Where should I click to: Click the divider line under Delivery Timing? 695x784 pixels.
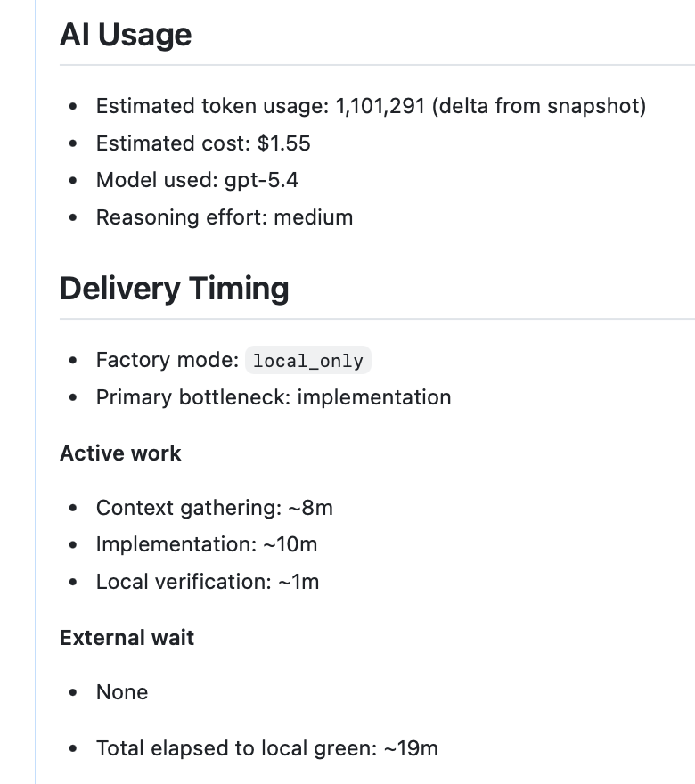click(x=374, y=319)
